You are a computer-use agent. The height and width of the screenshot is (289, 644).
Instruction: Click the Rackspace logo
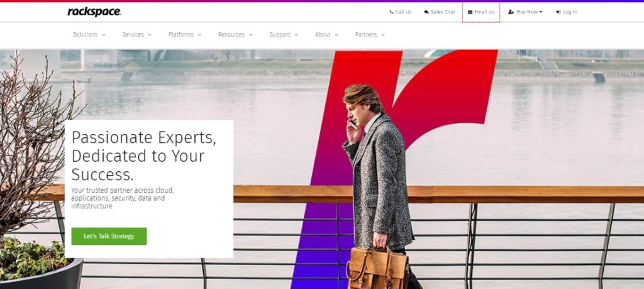click(94, 12)
